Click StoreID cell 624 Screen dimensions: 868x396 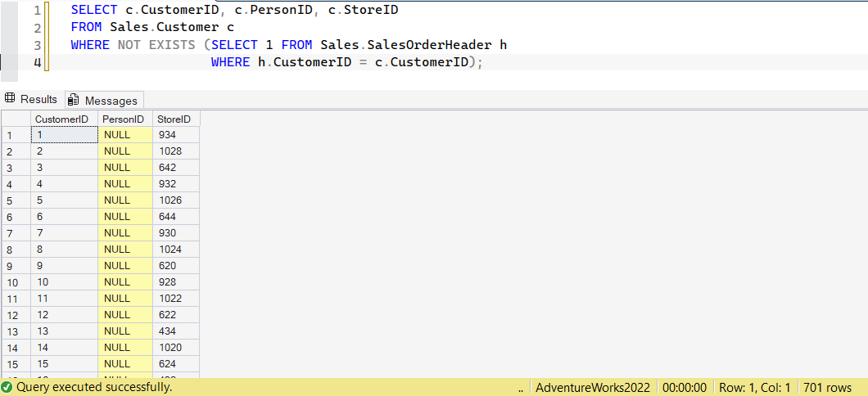(x=176, y=364)
